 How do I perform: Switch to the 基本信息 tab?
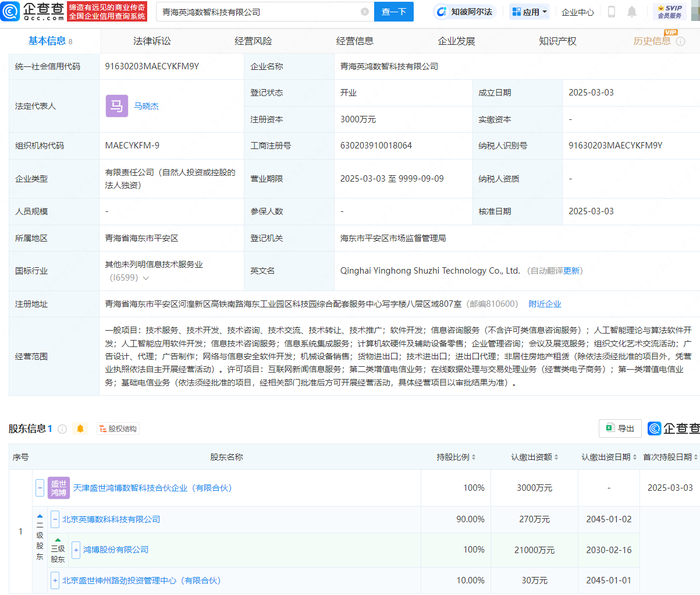[x=50, y=41]
